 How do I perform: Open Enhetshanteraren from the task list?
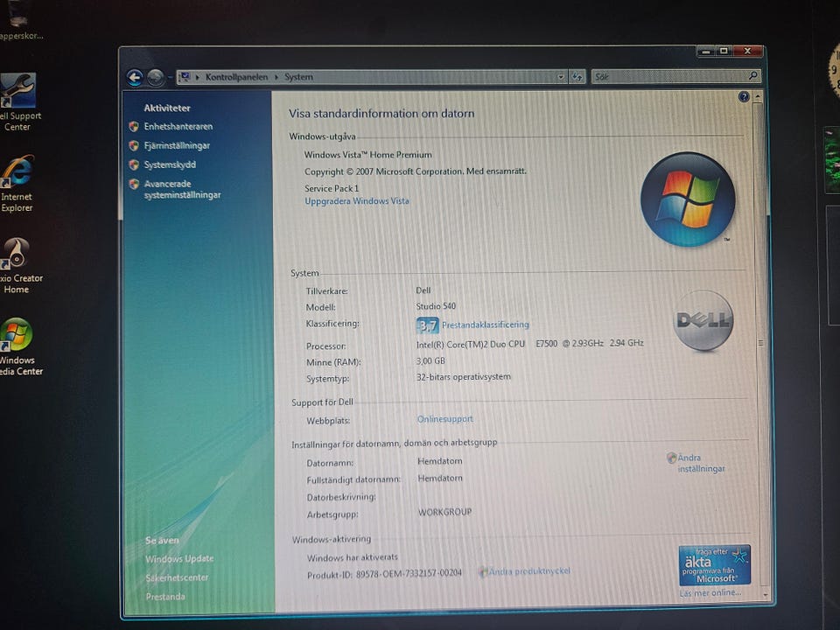coord(178,126)
